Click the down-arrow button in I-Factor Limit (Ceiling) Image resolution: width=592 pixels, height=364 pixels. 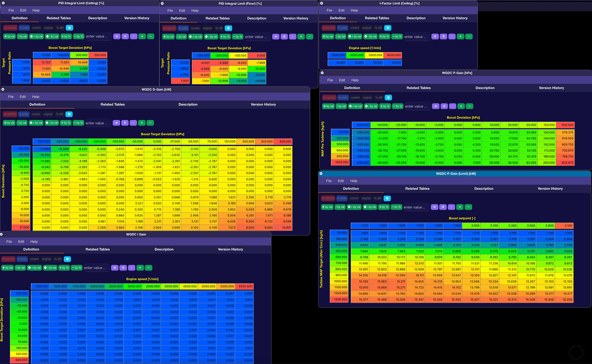point(443,36)
